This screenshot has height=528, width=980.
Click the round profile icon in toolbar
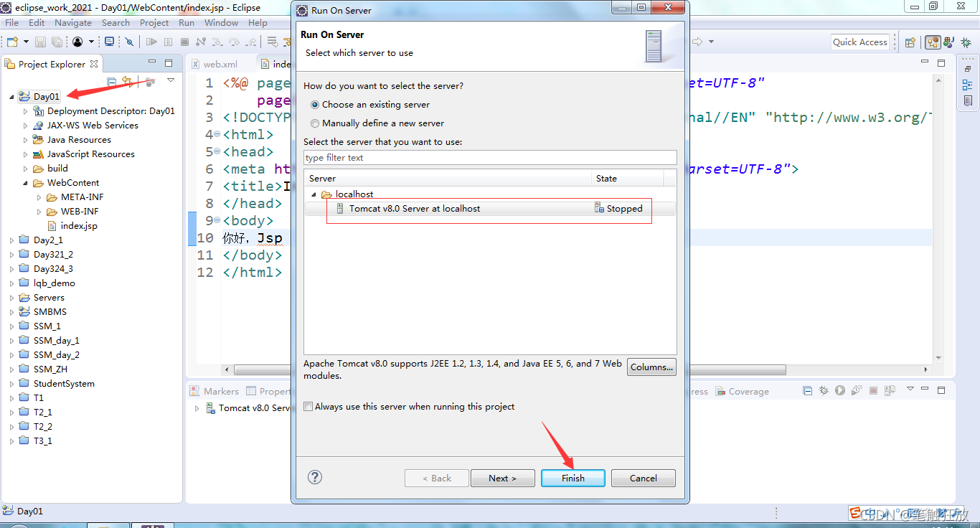click(77, 42)
